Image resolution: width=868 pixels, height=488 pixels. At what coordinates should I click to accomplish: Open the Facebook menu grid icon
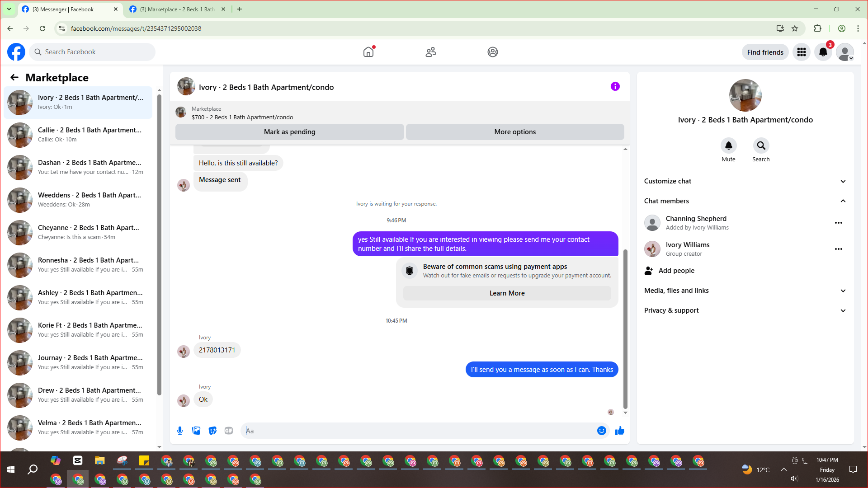pos(802,52)
